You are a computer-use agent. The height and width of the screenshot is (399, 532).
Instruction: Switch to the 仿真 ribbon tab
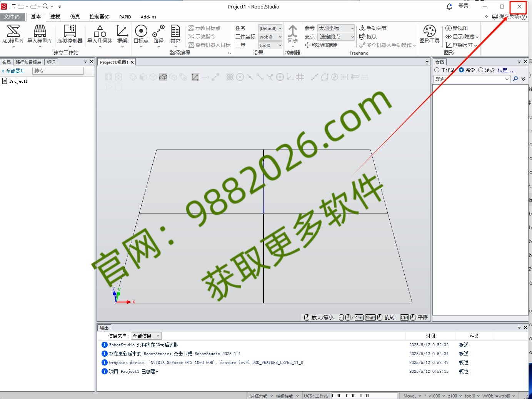(75, 17)
